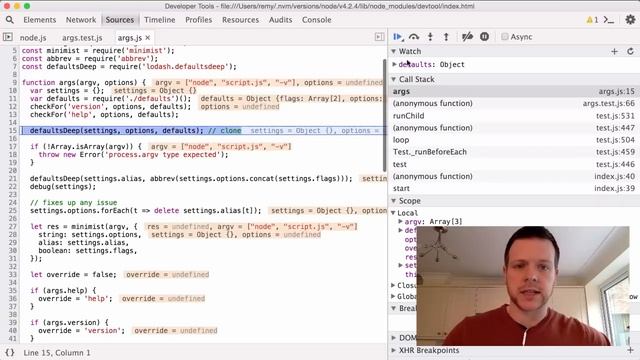
Task: Click the code editor vertical scrollbar
Action: click(384, 116)
